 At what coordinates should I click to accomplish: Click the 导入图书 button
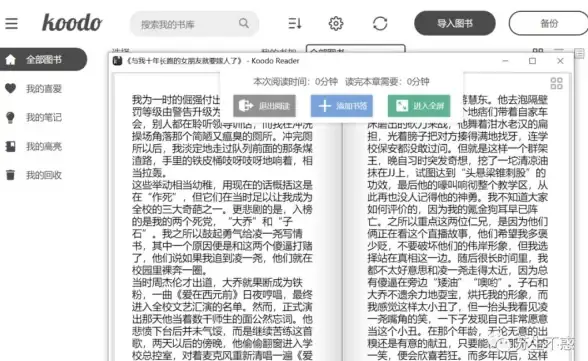[454, 23]
